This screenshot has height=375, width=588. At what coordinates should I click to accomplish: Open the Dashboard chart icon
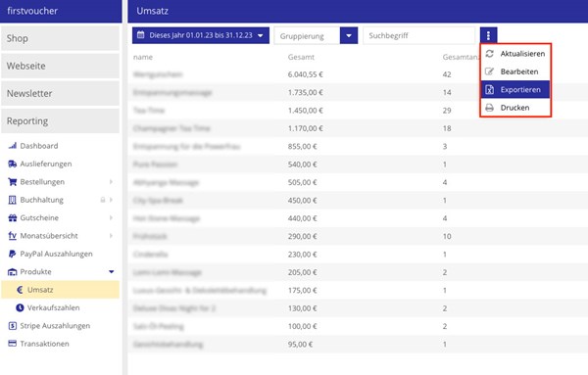point(13,146)
